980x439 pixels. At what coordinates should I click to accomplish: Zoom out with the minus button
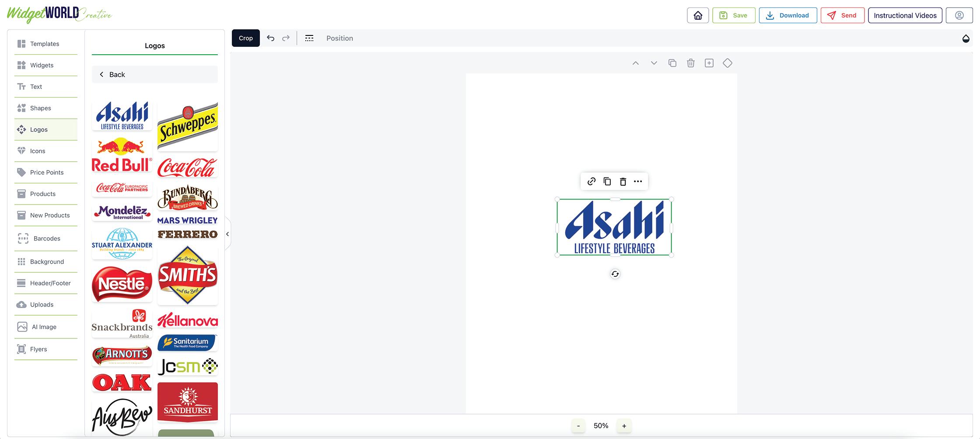pyautogui.click(x=578, y=426)
